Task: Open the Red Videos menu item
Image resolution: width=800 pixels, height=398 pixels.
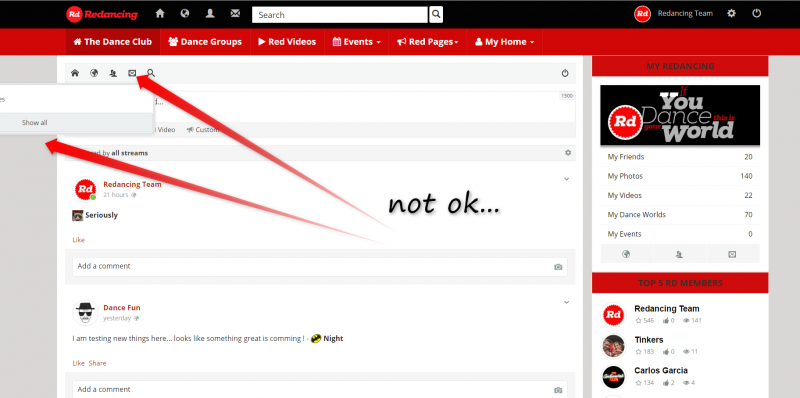Action: 287,42
